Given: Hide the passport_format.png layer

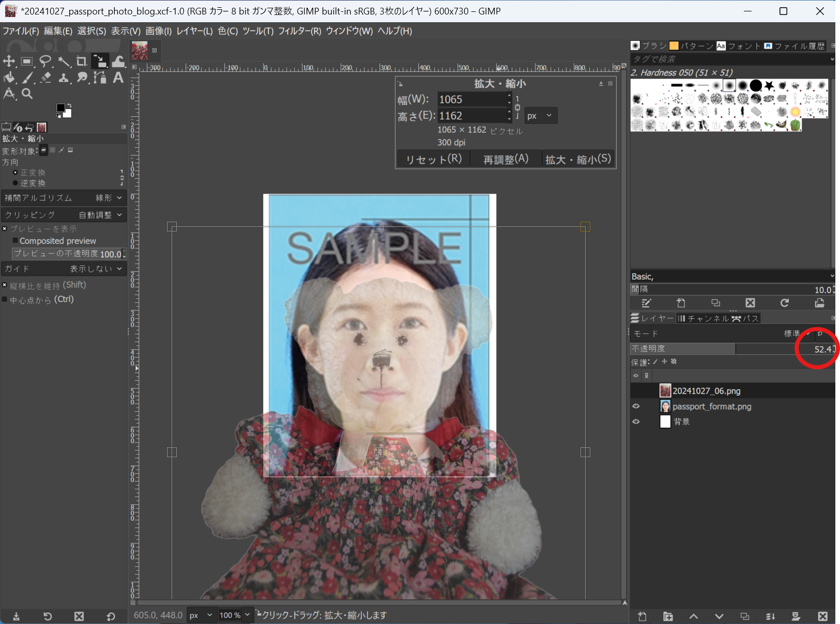Looking at the screenshot, I should [636, 407].
